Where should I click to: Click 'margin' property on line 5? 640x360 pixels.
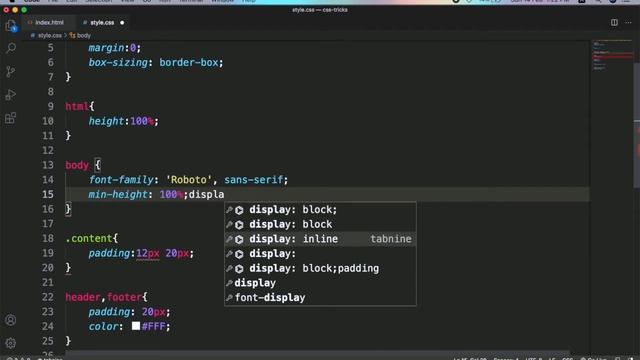(107, 48)
